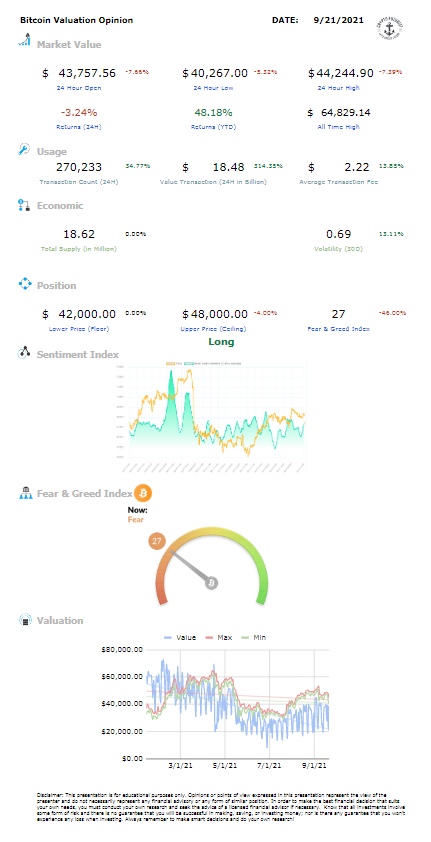
Task: Click the Sentiment Index icon
Action: tap(25, 353)
